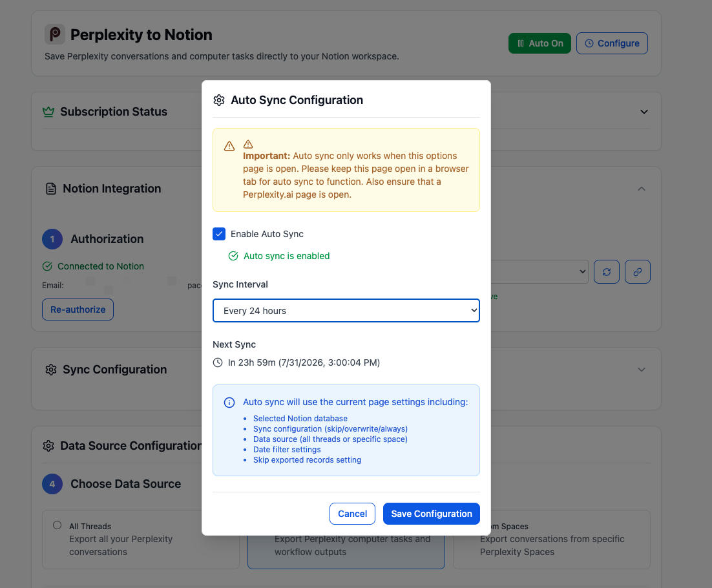Image resolution: width=712 pixels, height=588 pixels.
Task: Click the Skip exported records setting bullet
Action: point(307,460)
